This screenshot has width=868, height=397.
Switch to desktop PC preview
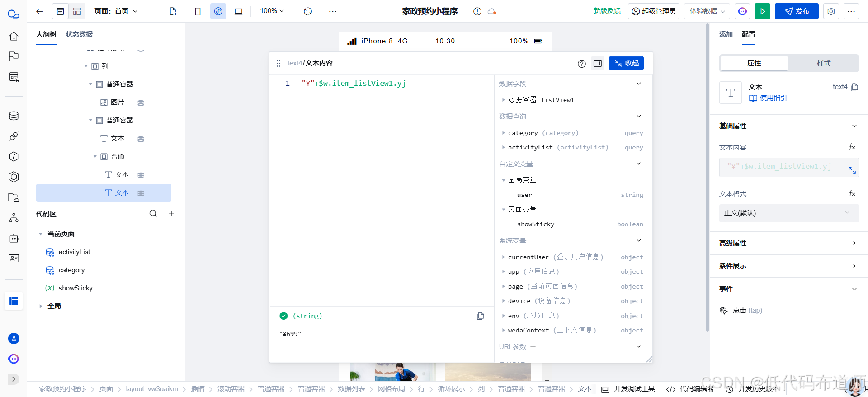point(238,11)
